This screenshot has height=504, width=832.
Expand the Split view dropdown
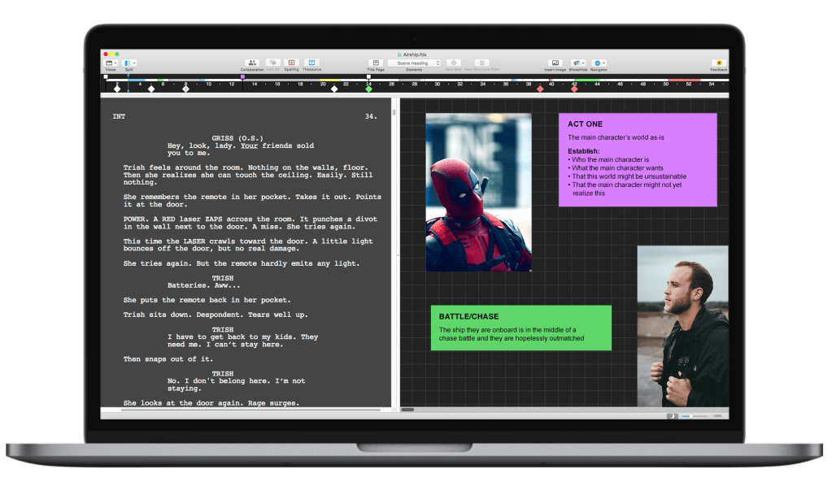pyautogui.click(x=129, y=63)
